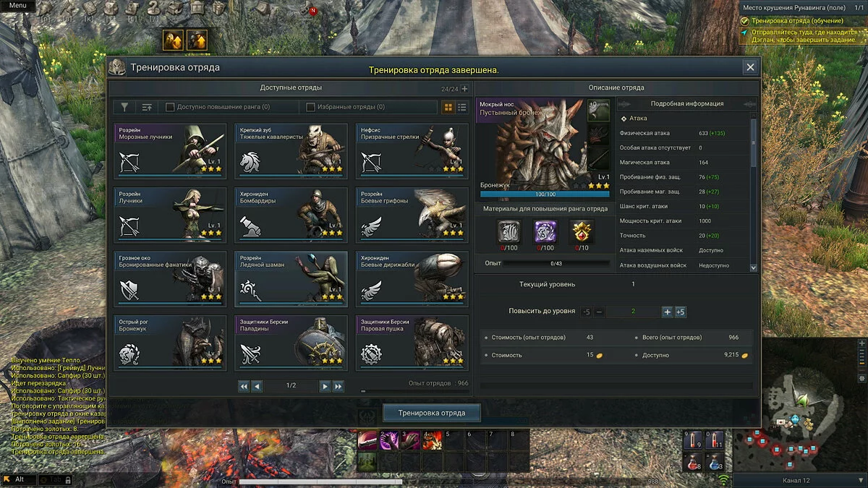868x488 pixels.
Task: Go to first page of squads
Action: tap(244, 386)
